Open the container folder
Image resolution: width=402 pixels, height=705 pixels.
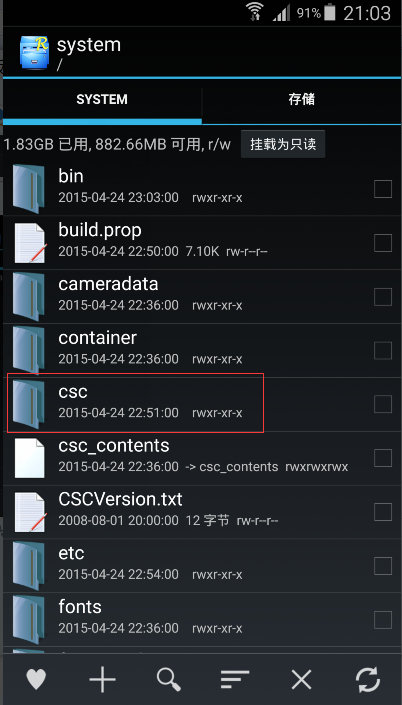click(201, 350)
